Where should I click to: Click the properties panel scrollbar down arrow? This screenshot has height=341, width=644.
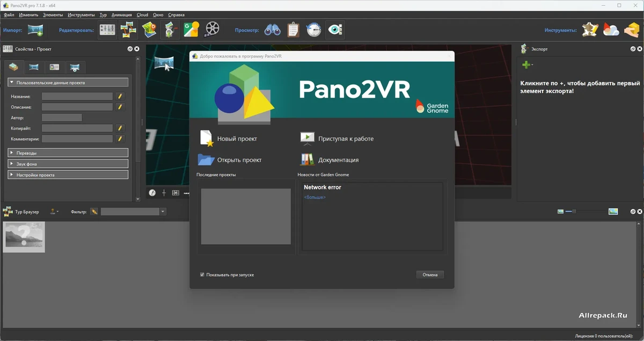138,199
